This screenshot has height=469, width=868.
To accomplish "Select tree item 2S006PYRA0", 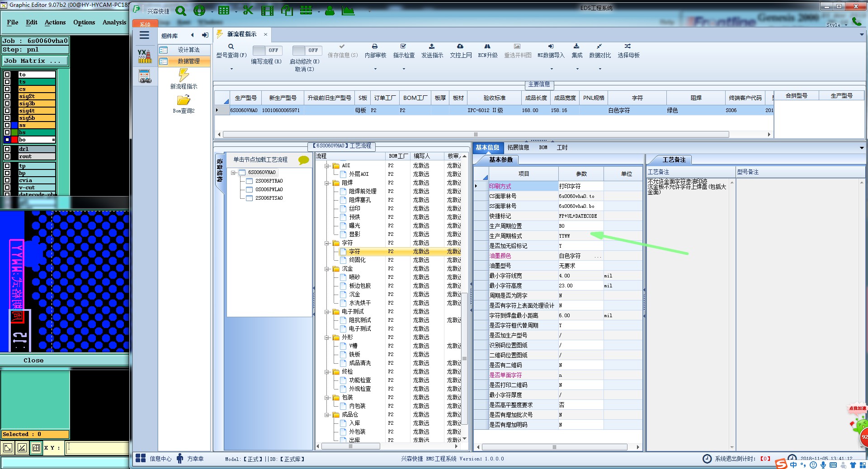I will pos(269,181).
